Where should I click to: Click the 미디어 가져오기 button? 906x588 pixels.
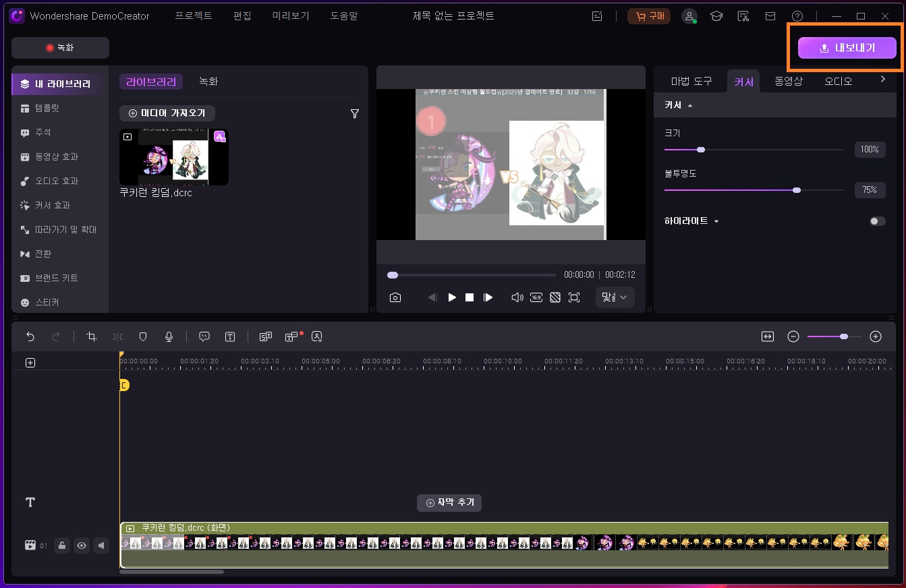pyautogui.click(x=167, y=113)
